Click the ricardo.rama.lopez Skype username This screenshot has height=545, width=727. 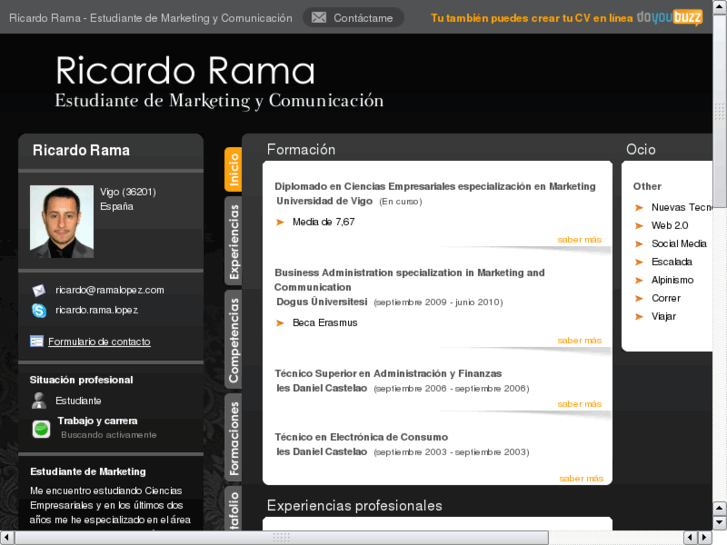click(x=96, y=310)
